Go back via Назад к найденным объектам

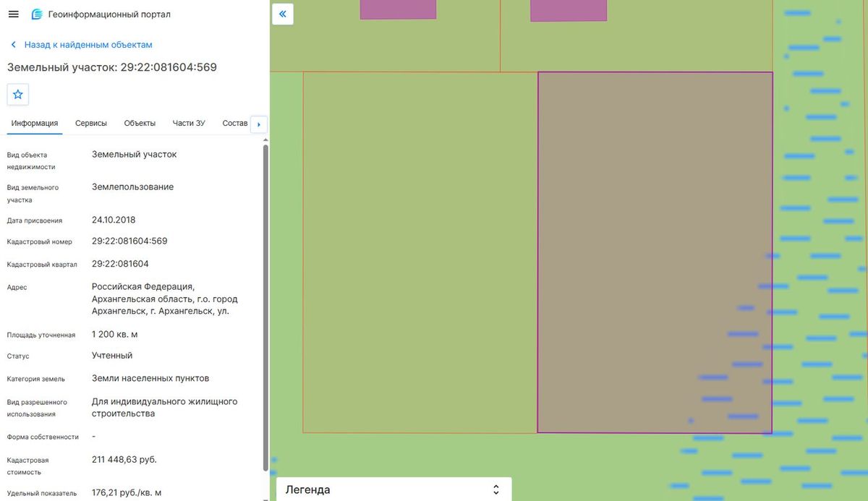pos(88,45)
